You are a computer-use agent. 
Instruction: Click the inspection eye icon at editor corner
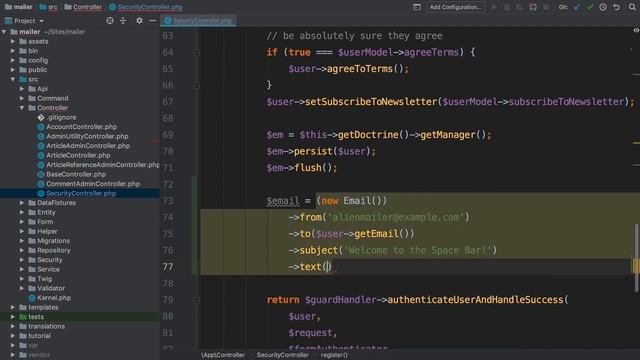636,31
